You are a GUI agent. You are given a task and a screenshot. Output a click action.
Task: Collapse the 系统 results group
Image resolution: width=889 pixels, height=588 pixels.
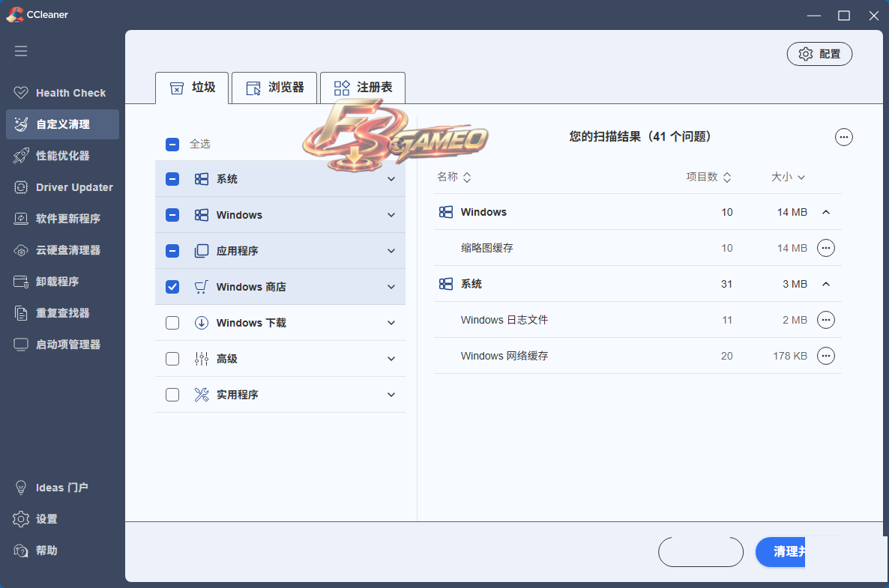[x=826, y=285]
